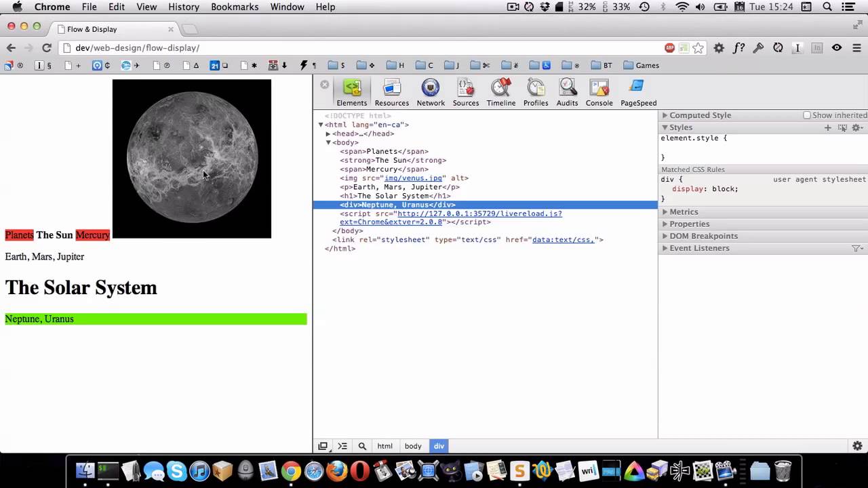Click the magnifier to select an element

(362, 446)
